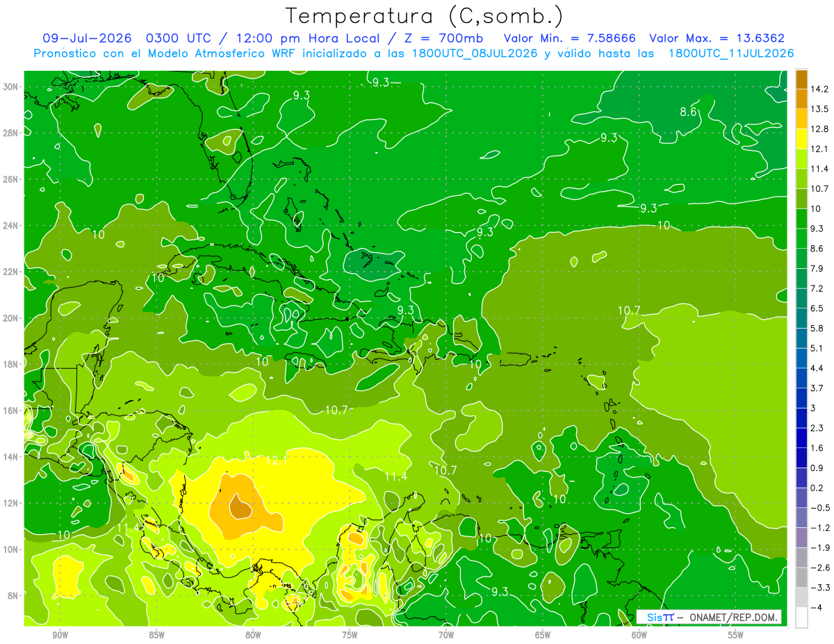
Task: Click the 'Valor Max. = 13.6362' readout
Action: [x=717, y=38]
